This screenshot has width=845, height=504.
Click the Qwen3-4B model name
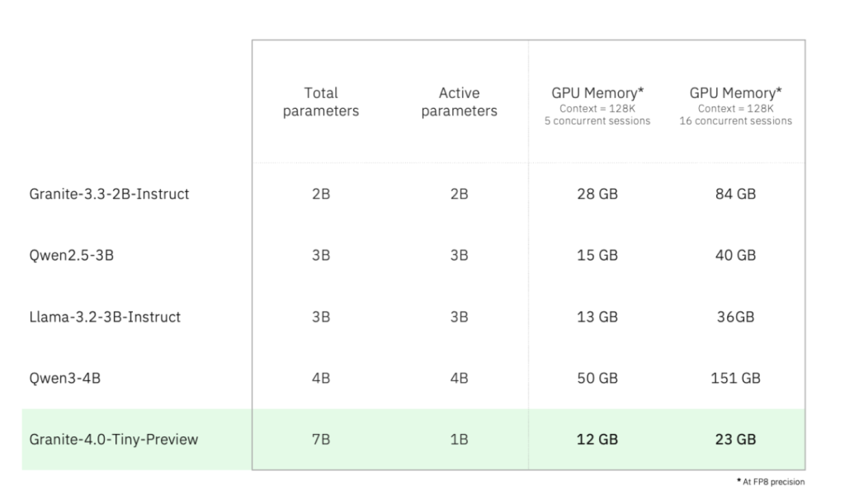pyautogui.click(x=64, y=378)
